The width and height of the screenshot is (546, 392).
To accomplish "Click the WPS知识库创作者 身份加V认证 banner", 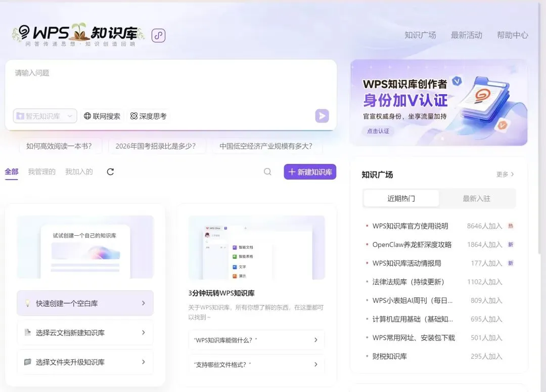I will (439, 103).
